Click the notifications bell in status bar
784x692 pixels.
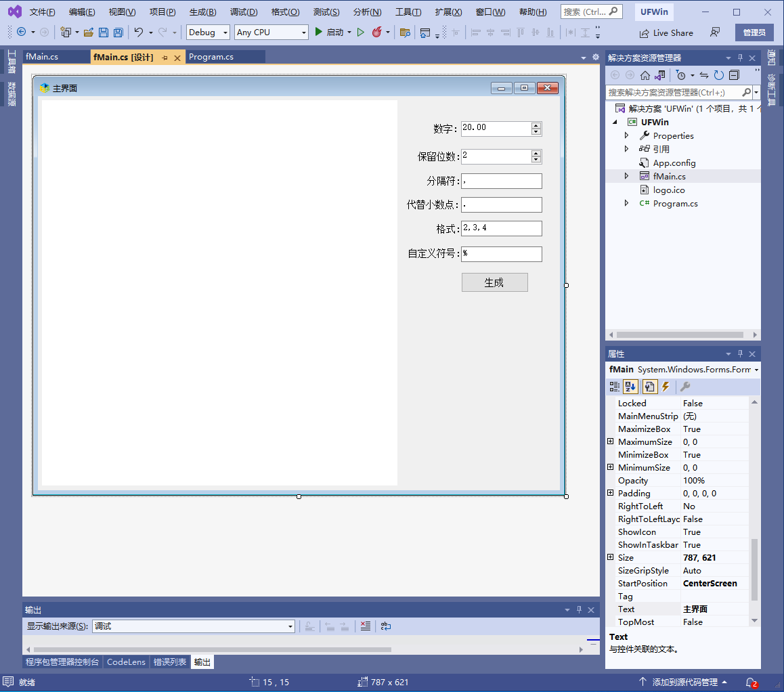(x=751, y=682)
